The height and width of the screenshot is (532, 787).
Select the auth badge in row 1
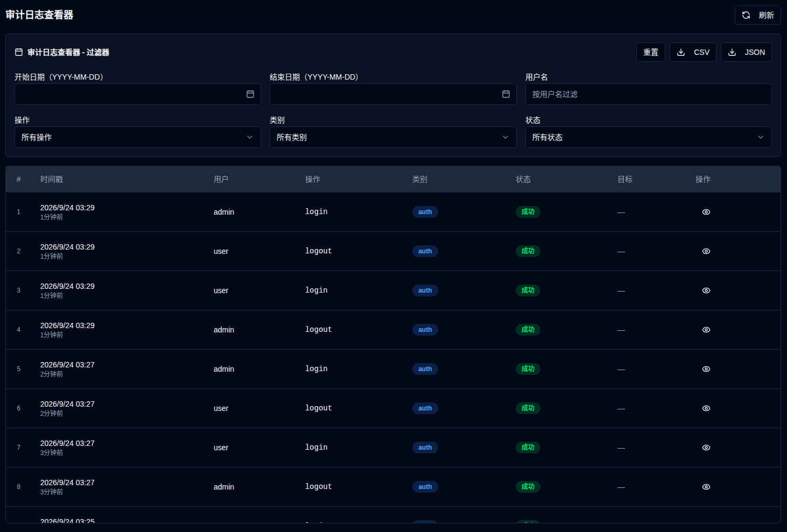425,212
